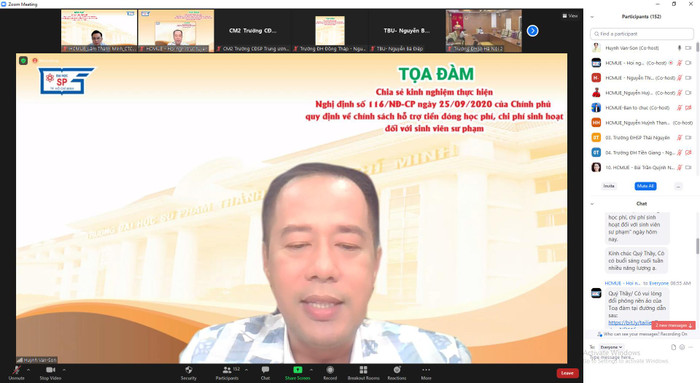Toggle video for HCMUE-Ban to chuc participant
This screenshot has height=383, width=700.
[x=688, y=108]
